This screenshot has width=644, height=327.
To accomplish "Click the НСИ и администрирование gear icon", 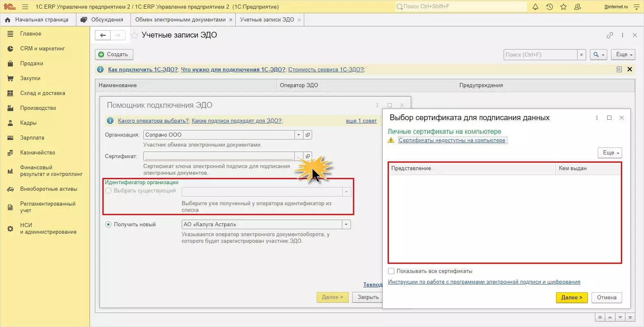I will pyautogui.click(x=10, y=229).
